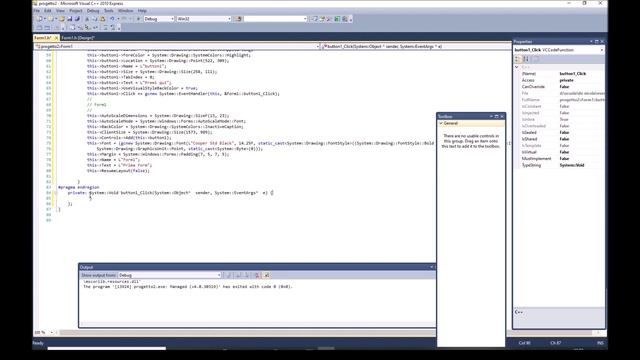Click the Paste toolbar icon

point(102,19)
